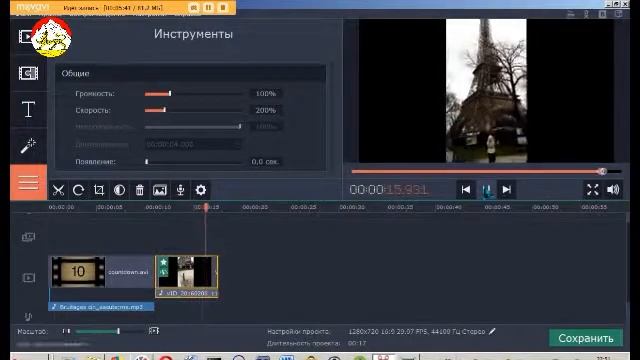The width and height of the screenshot is (640, 360).
Task: Click the 100% value next to Громкость
Action: coord(266,94)
